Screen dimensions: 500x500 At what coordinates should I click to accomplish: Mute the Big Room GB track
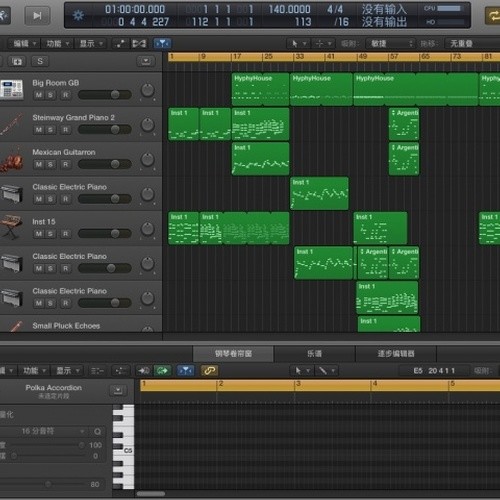click(39, 95)
